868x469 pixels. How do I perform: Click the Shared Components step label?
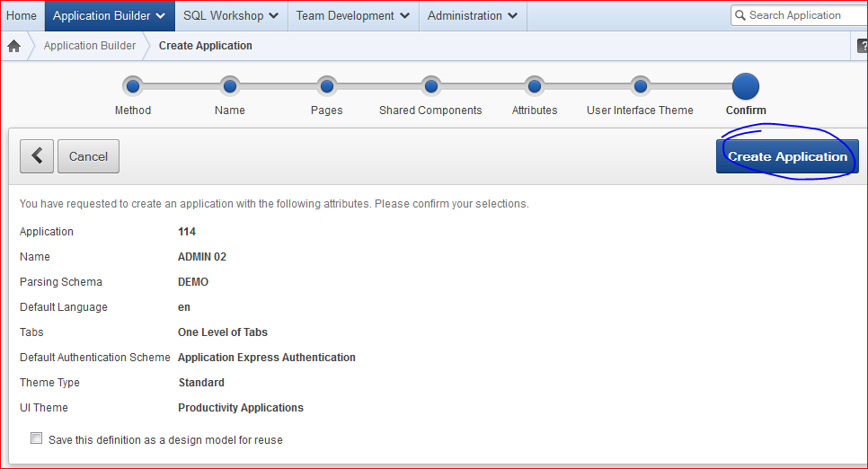point(430,111)
